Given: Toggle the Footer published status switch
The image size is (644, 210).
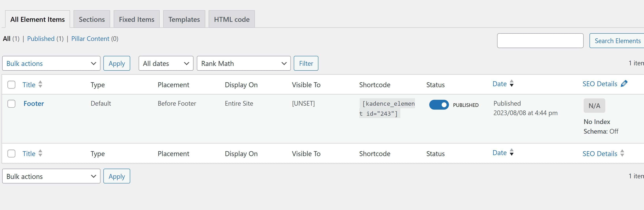Looking at the screenshot, I should coord(439,105).
